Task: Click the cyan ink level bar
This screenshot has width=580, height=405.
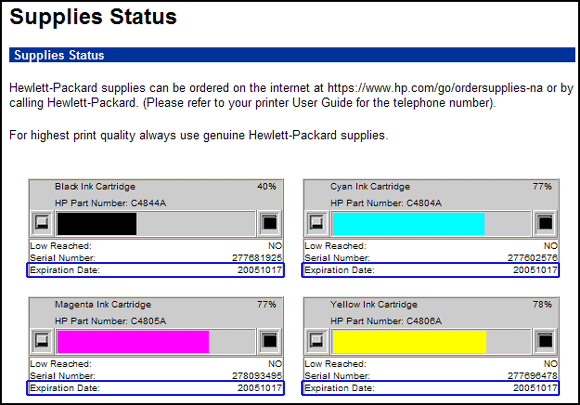Action: pyautogui.click(x=431, y=223)
